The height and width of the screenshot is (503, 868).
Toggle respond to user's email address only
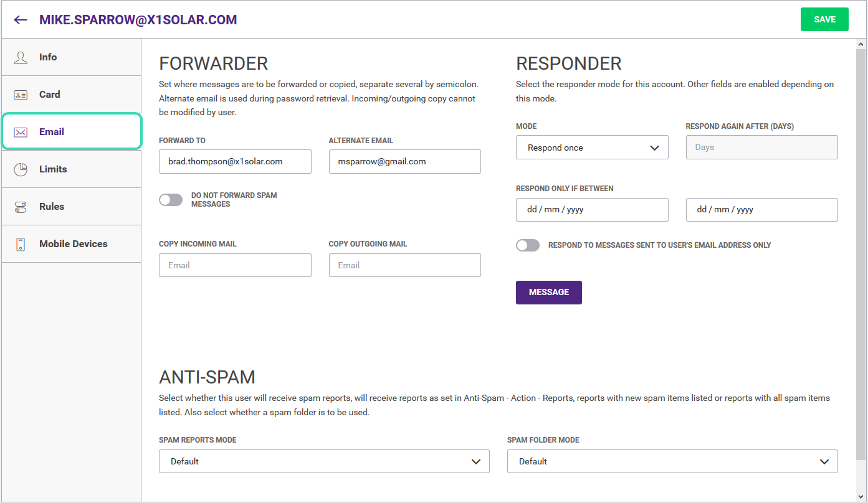coord(528,245)
